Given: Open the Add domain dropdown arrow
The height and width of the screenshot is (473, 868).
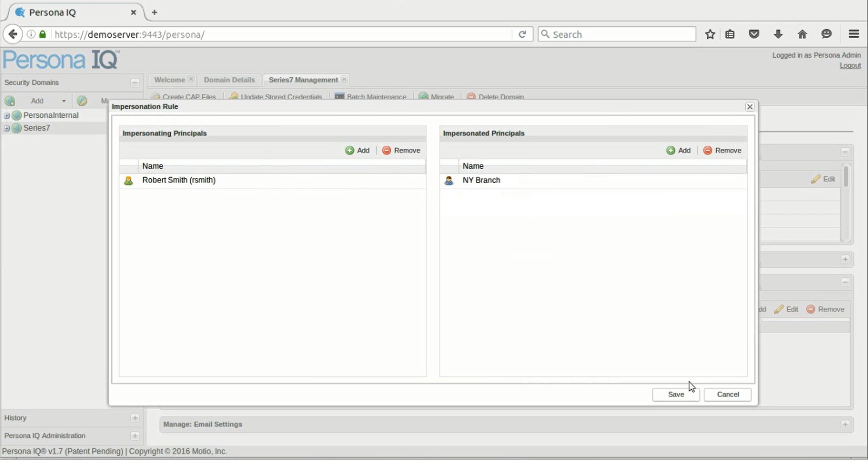Looking at the screenshot, I should pyautogui.click(x=64, y=101).
